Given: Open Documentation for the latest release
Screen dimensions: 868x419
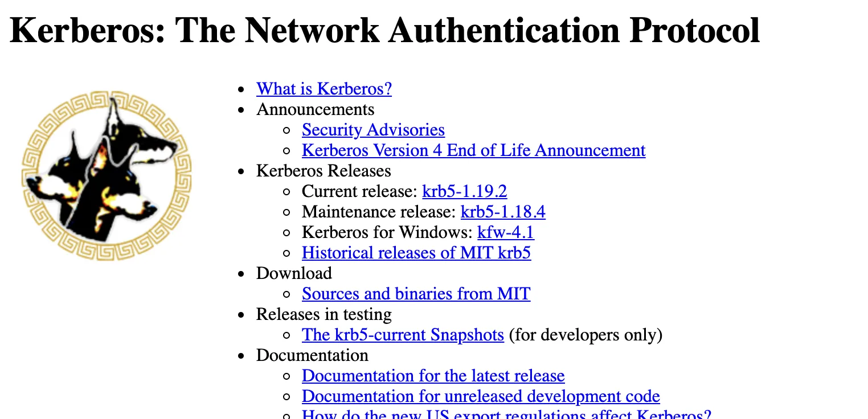Looking at the screenshot, I should point(433,376).
